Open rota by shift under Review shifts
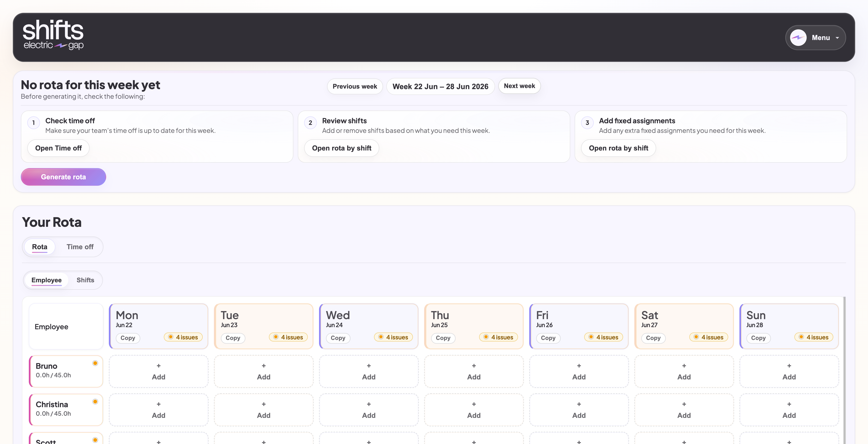Viewport: 868px width, 444px height. 341,148
